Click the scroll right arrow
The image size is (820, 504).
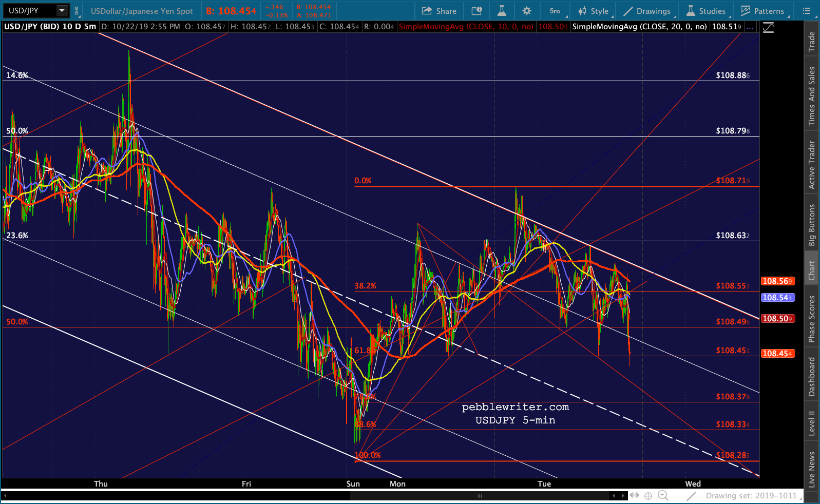click(x=623, y=496)
